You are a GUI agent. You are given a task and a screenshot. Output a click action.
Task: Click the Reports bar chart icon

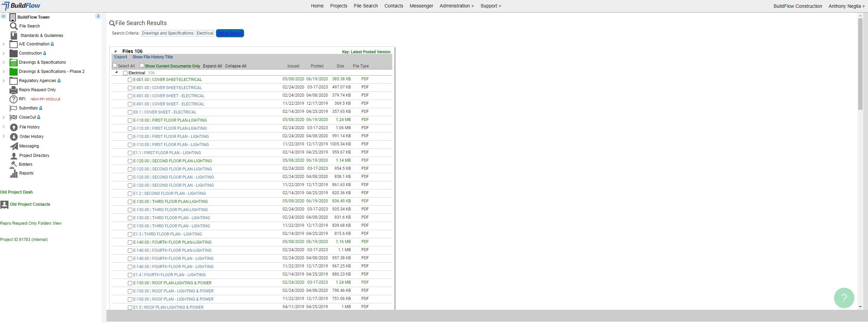point(14,173)
